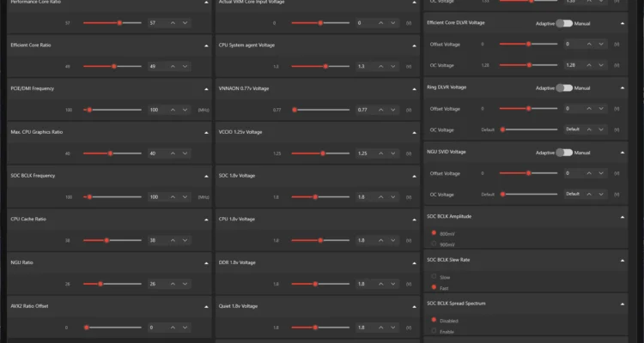The height and width of the screenshot is (343, 644).
Task: Decrease CPU Cache Ratio with down arrow
Action: click(185, 240)
